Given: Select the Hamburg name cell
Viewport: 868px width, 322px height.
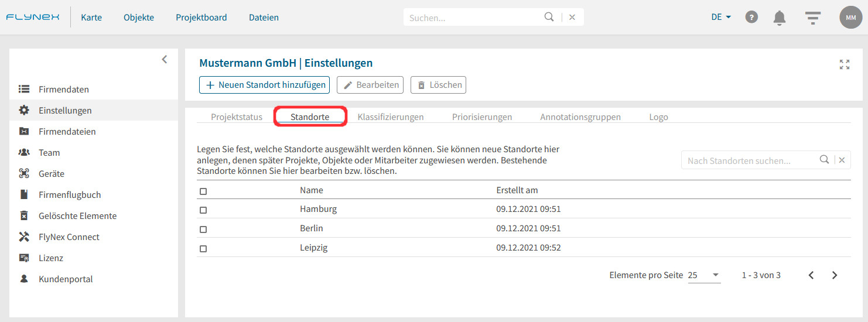Looking at the screenshot, I should tap(318, 209).
